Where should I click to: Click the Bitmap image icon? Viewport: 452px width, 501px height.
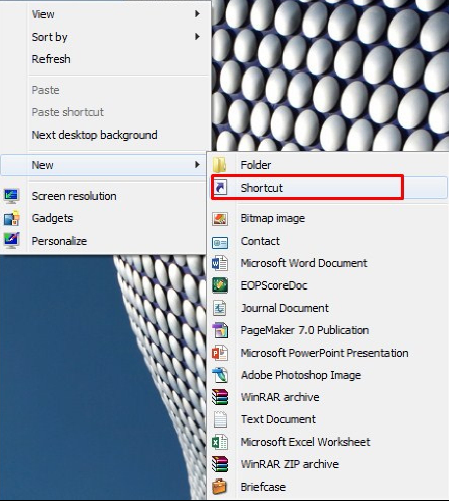click(x=220, y=219)
